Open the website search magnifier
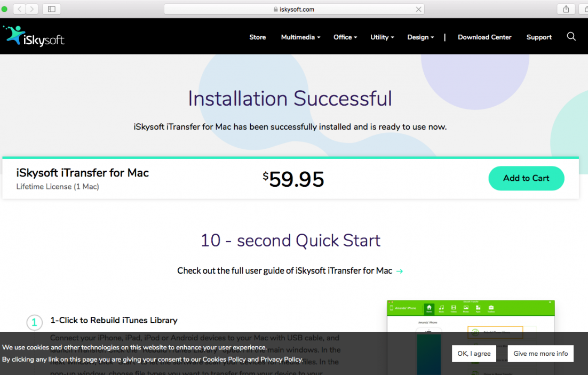 pos(571,36)
